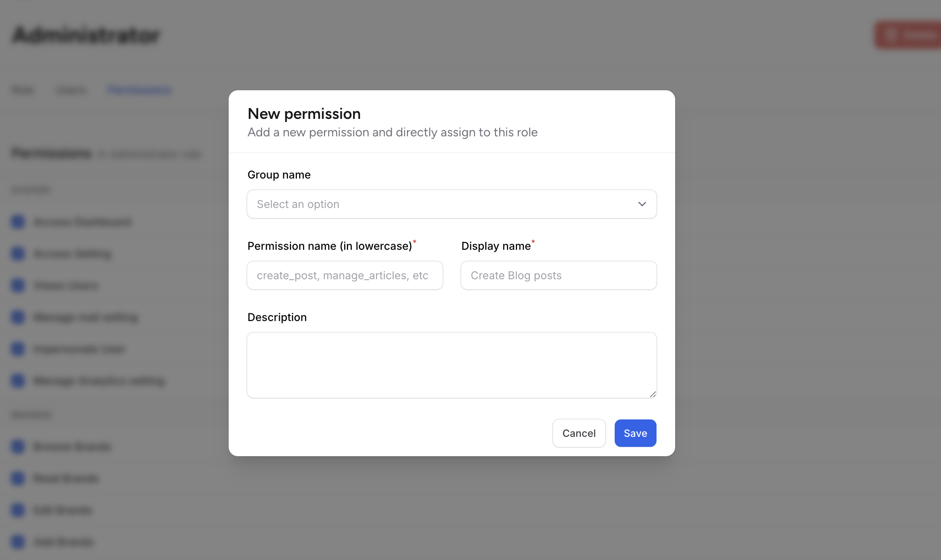Viewport: 941px width, 560px height.
Task: Click inside the Description text area
Action: coord(452,365)
